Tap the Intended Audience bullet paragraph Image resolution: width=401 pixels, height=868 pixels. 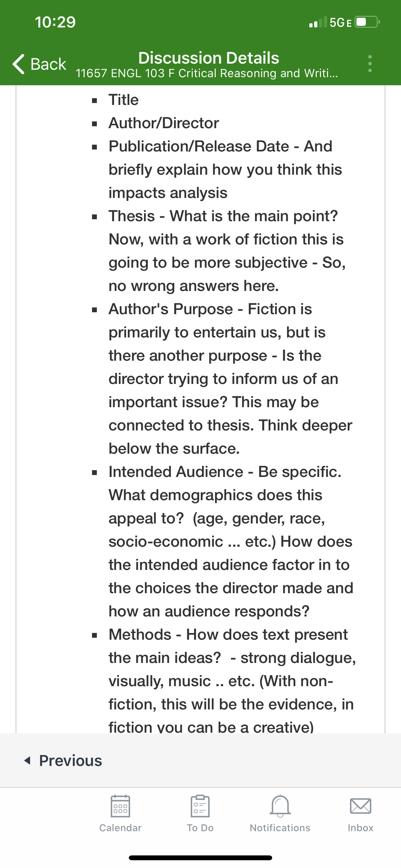[x=231, y=542]
